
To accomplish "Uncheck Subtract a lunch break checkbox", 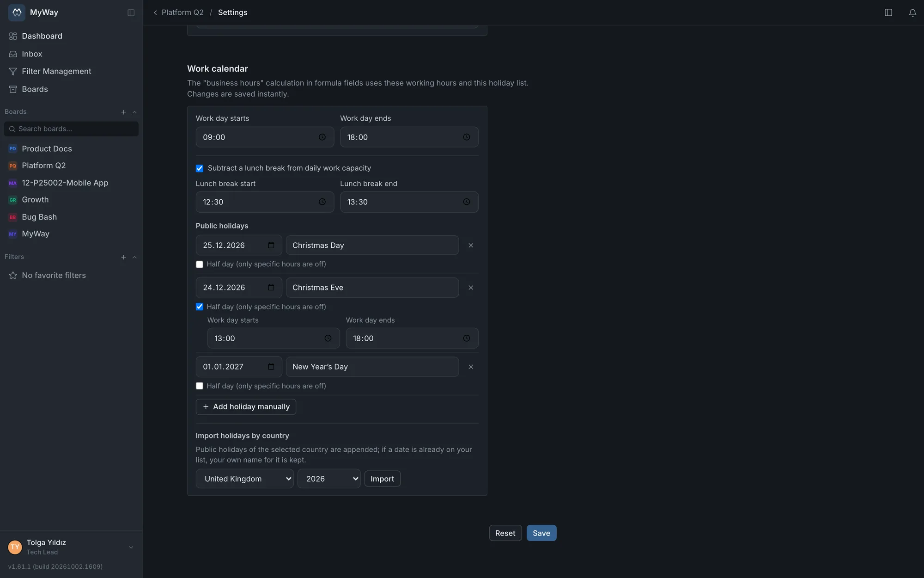I will pyautogui.click(x=200, y=168).
